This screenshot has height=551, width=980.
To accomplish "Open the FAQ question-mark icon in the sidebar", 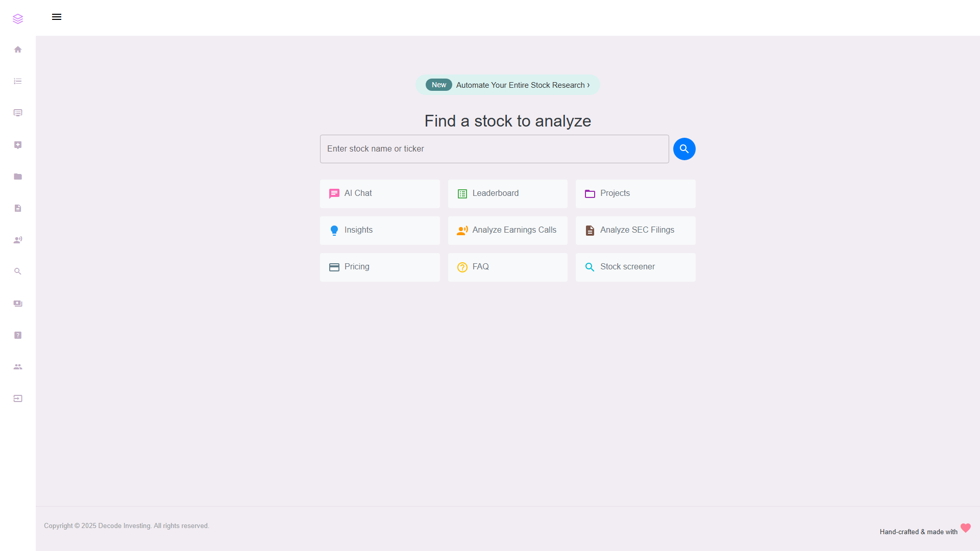I will pyautogui.click(x=18, y=335).
